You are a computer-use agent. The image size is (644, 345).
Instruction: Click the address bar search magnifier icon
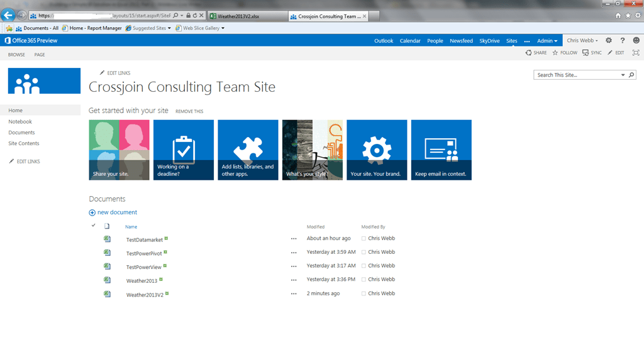[x=176, y=16]
